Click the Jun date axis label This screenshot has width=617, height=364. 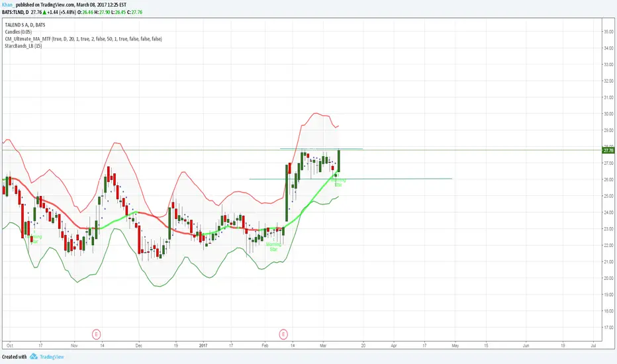pyautogui.click(x=526, y=345)
